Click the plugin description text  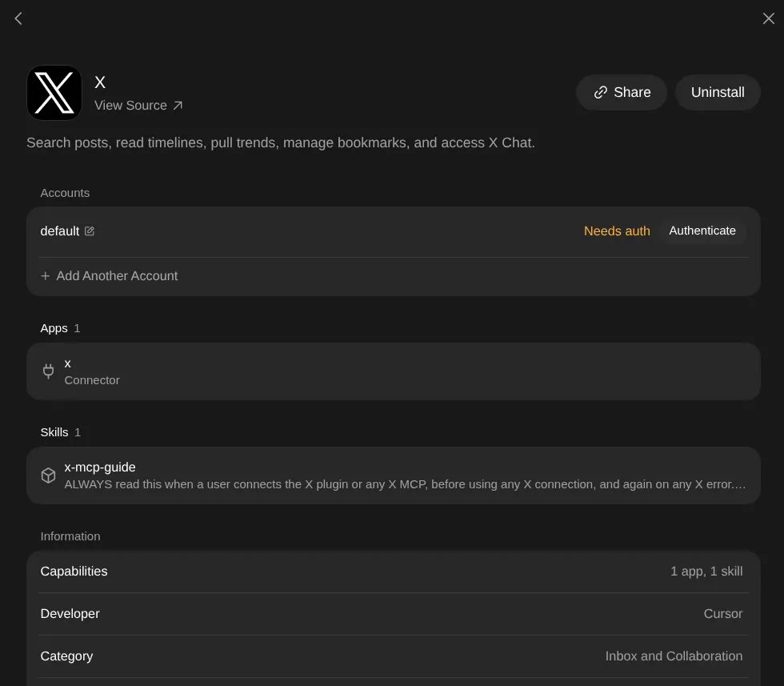coord(281,143)
